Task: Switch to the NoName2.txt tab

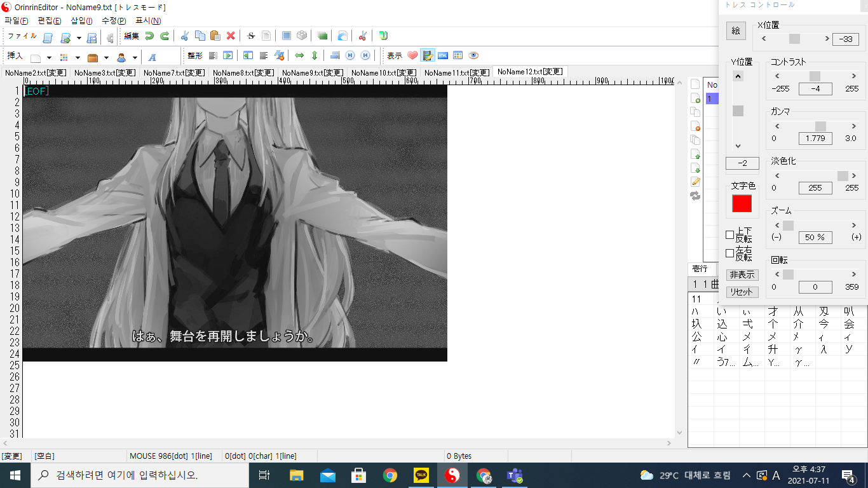Action: tap(35, 73)
